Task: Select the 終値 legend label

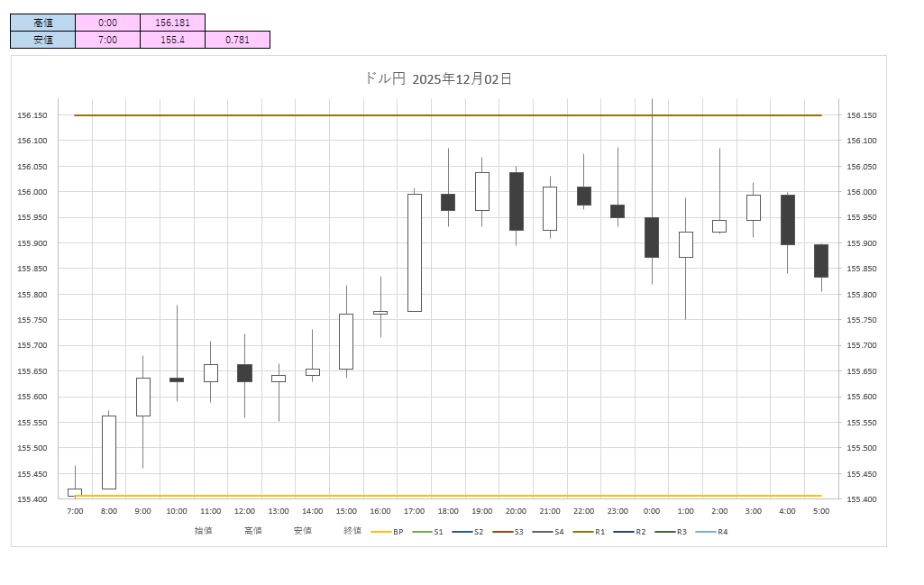Action: 352,531
